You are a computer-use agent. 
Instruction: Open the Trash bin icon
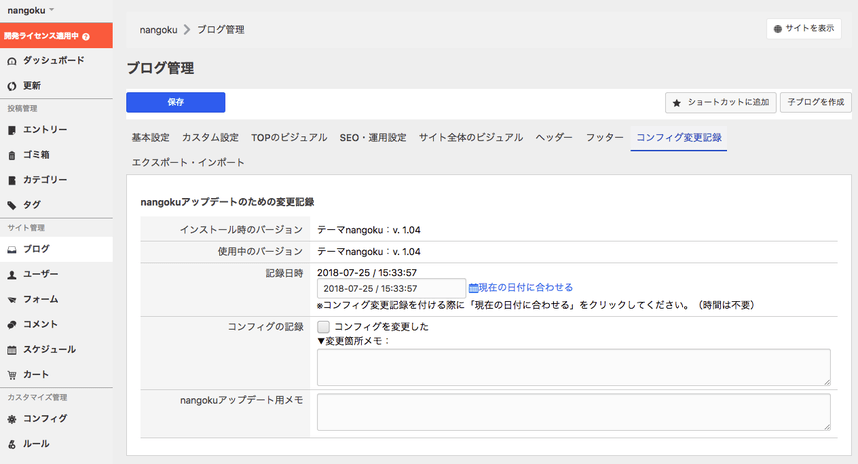point(12,155)
